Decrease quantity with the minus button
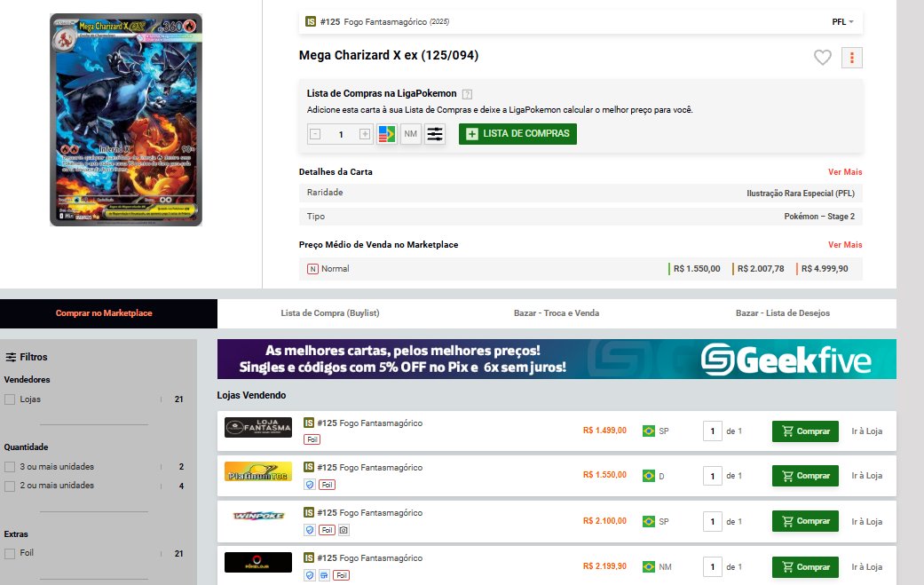The width and height of the screenshot is (924, 585). coord(315,134)
